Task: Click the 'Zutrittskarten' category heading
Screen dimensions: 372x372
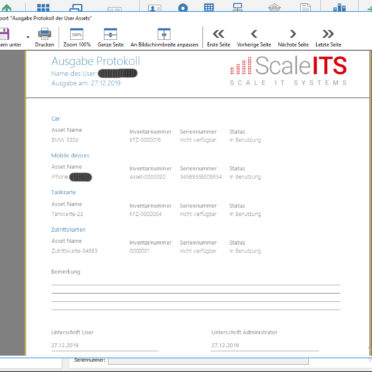Action: pyautogui.click(x=68, y=229)
